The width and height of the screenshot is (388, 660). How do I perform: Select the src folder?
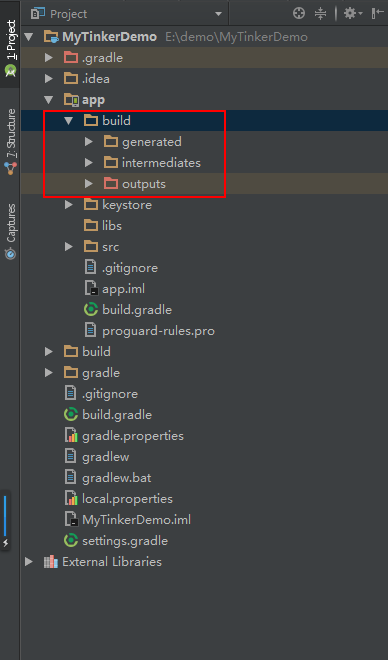click(111, 247)
